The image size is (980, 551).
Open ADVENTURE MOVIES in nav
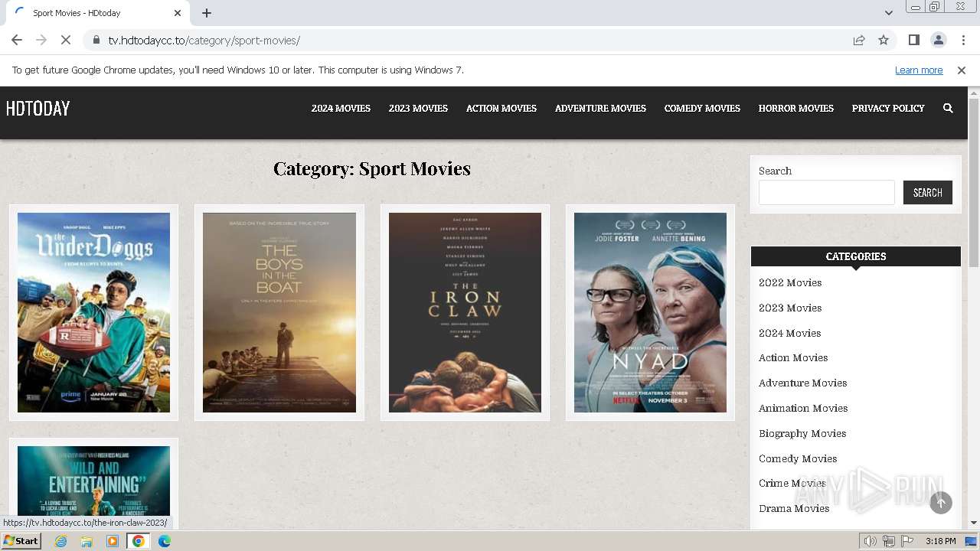point(600,109)
